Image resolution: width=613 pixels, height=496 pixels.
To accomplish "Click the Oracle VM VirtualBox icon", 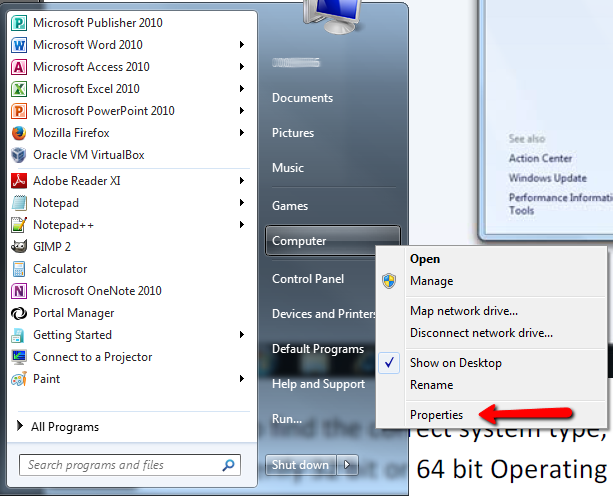I will point(19,155).
